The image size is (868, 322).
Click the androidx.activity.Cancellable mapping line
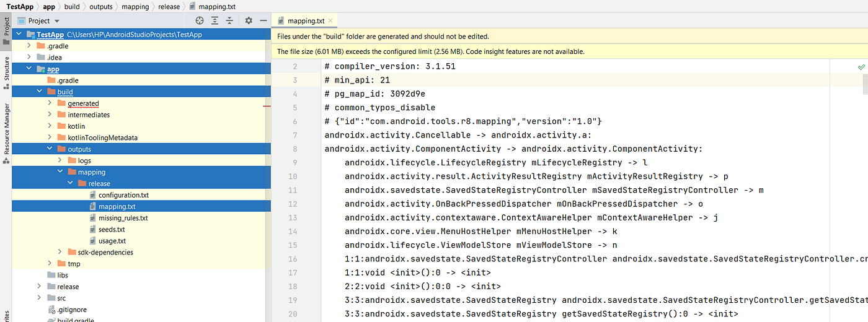tap(458, 135)
